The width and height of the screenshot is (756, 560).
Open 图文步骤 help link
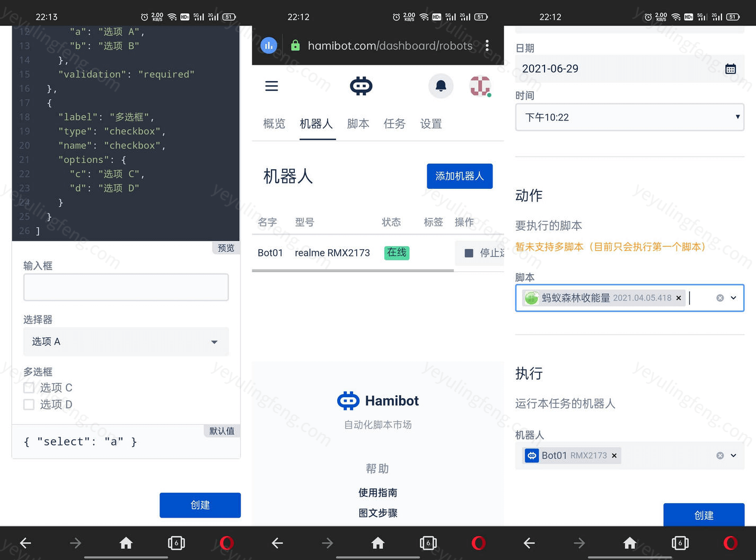378,513
